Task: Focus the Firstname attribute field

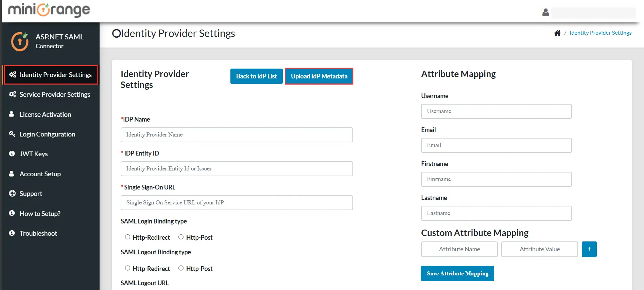Action: click(497, 179)
